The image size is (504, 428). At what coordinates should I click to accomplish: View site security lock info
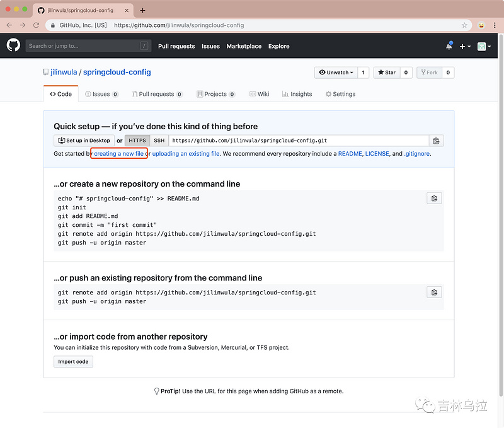coord(53,25)
